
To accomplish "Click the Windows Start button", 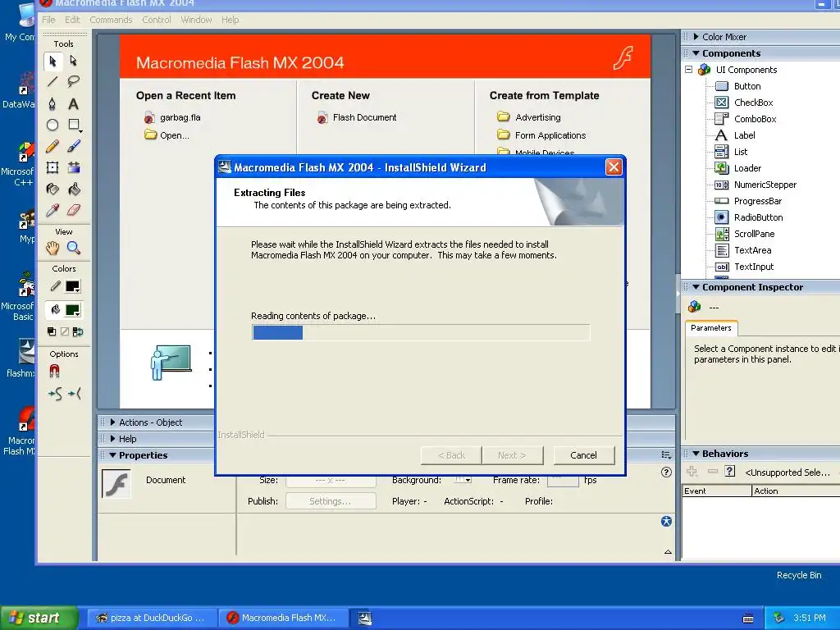I will click(39, 618).
